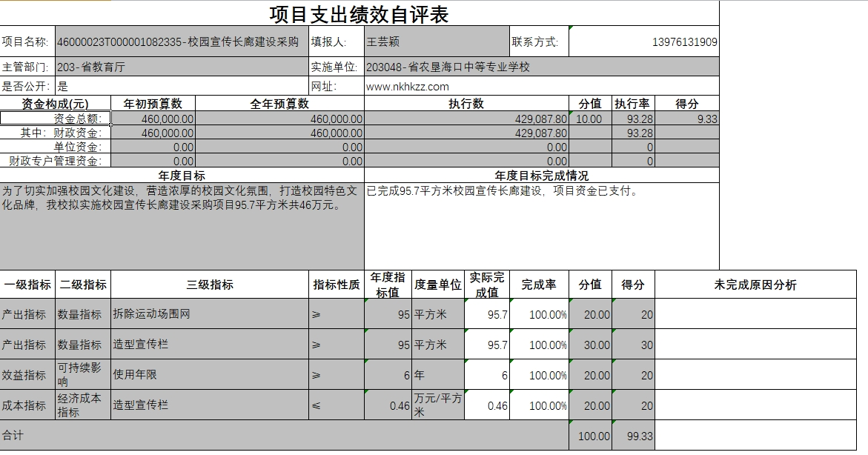This screenshot has width=868, height=455.
Task: Select the 单位资金 row label
Action: (56, 147)
